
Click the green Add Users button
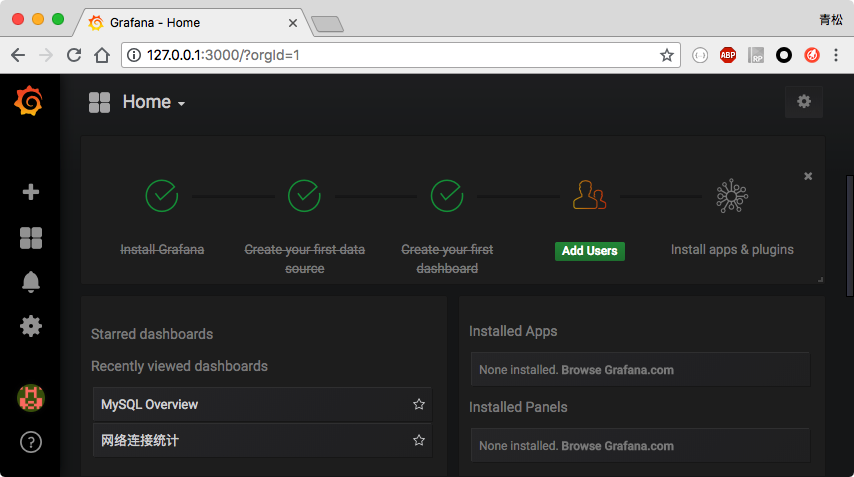[590, 251]
